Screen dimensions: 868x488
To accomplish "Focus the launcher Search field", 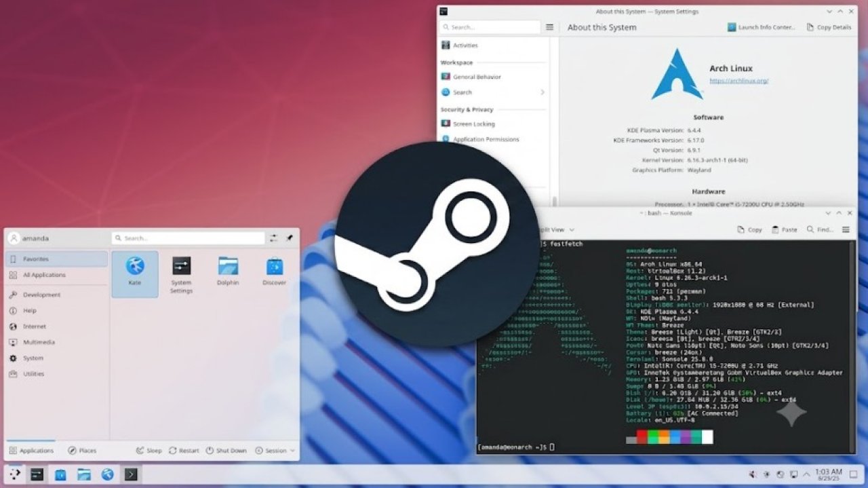I will (189, 238).
